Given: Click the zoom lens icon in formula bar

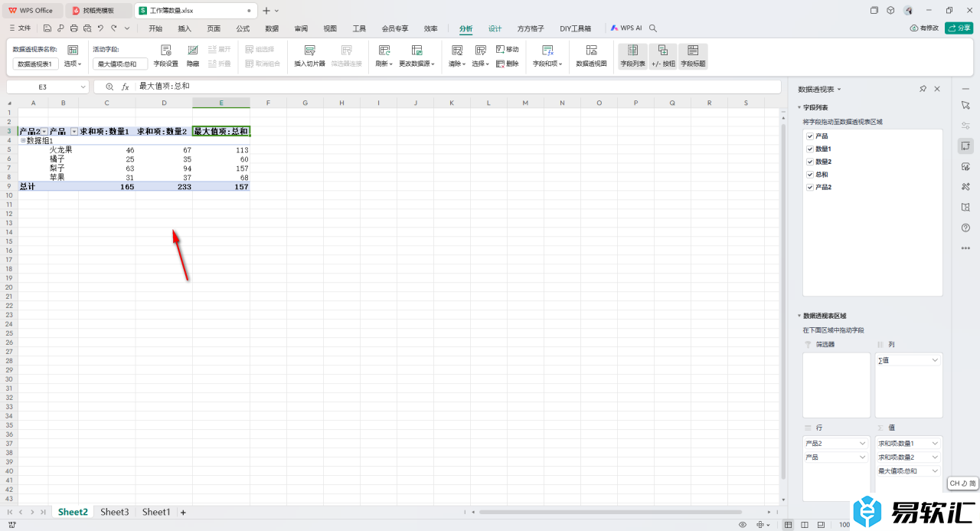Looking at the screenshot, I should point(109,87).
